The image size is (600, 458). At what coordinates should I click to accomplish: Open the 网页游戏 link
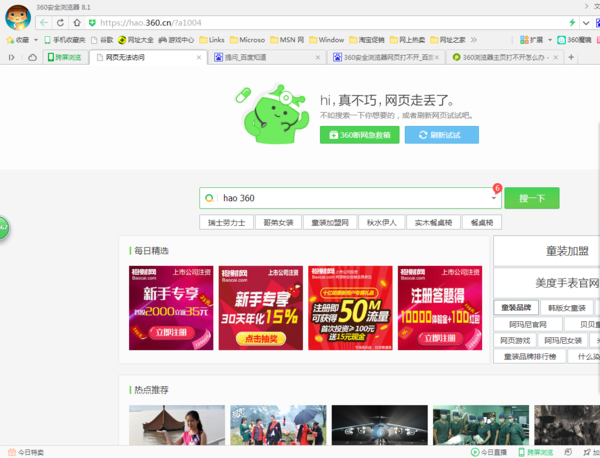tap(515, 341)
